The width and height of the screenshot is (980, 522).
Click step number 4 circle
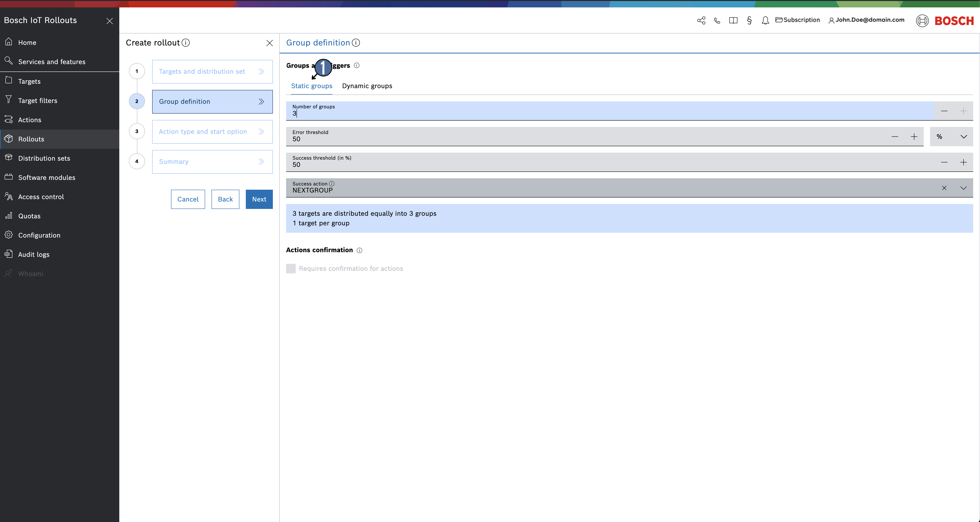137,161
